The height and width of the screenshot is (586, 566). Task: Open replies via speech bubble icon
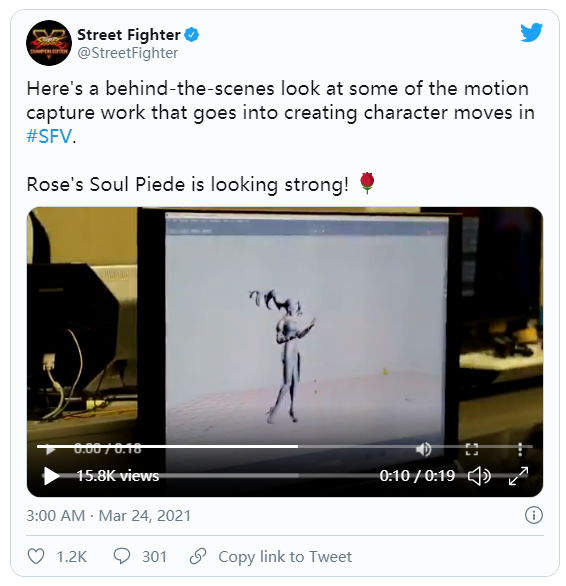[x=122, y=556]
